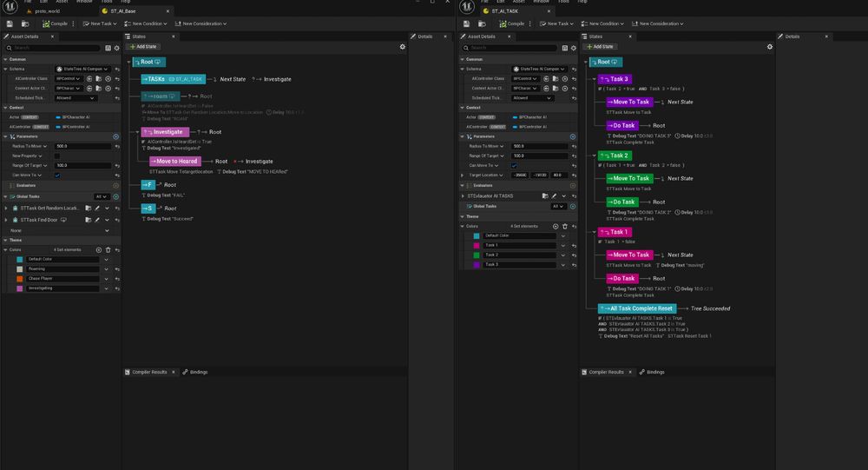Open the left window's States panel settings gear

point(403,47)
